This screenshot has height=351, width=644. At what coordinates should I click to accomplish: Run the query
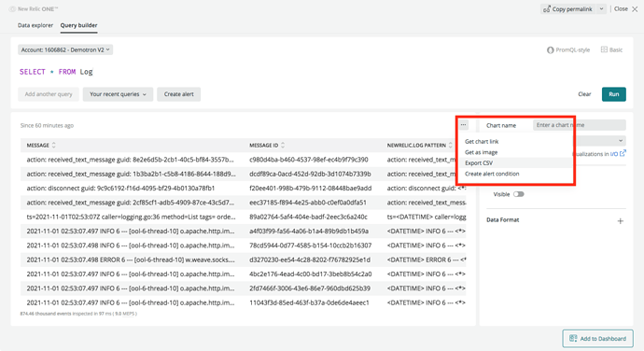pos(613,94)
